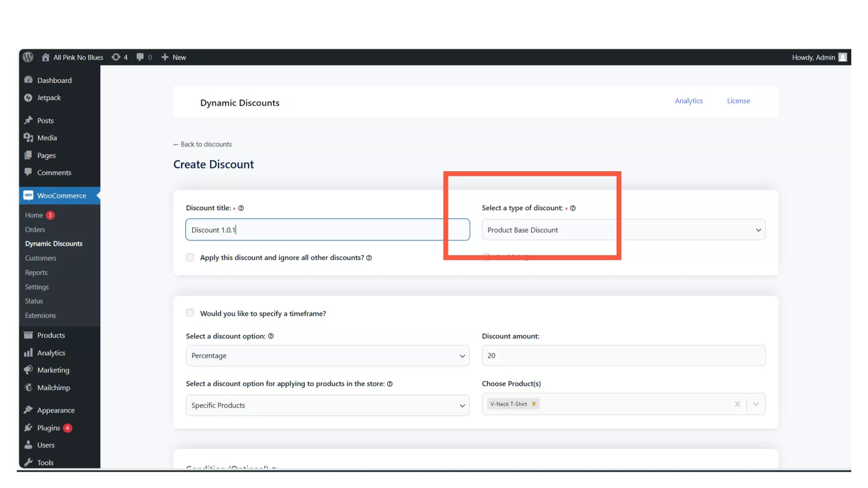Click the Dashboard sidebar icon
Screen dimensions: 868x488
[28, 80]
